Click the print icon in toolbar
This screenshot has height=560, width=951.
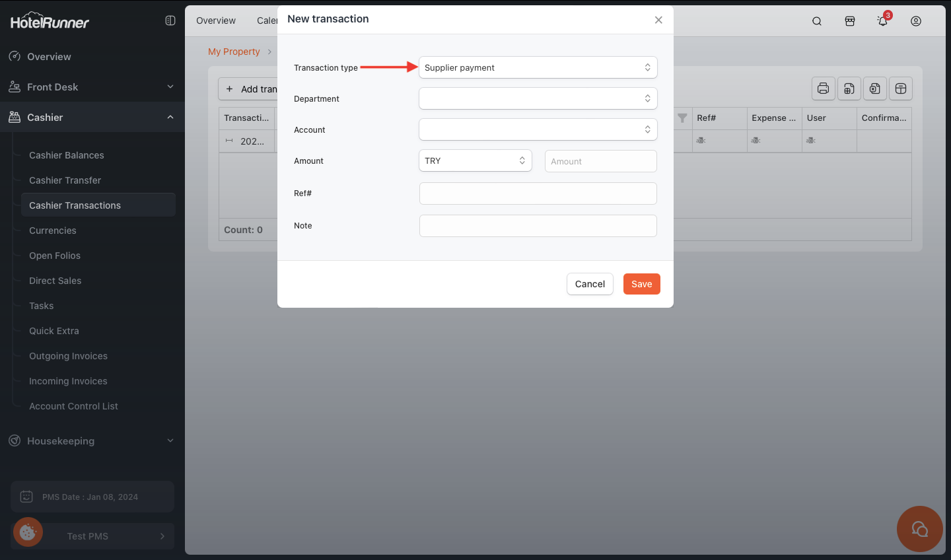coord(823,88)
